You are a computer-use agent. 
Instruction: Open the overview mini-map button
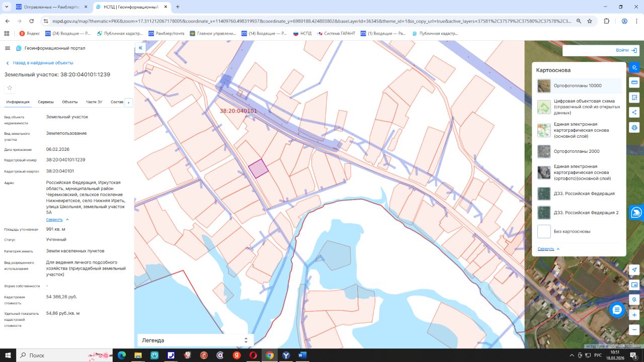pos(634,285)
